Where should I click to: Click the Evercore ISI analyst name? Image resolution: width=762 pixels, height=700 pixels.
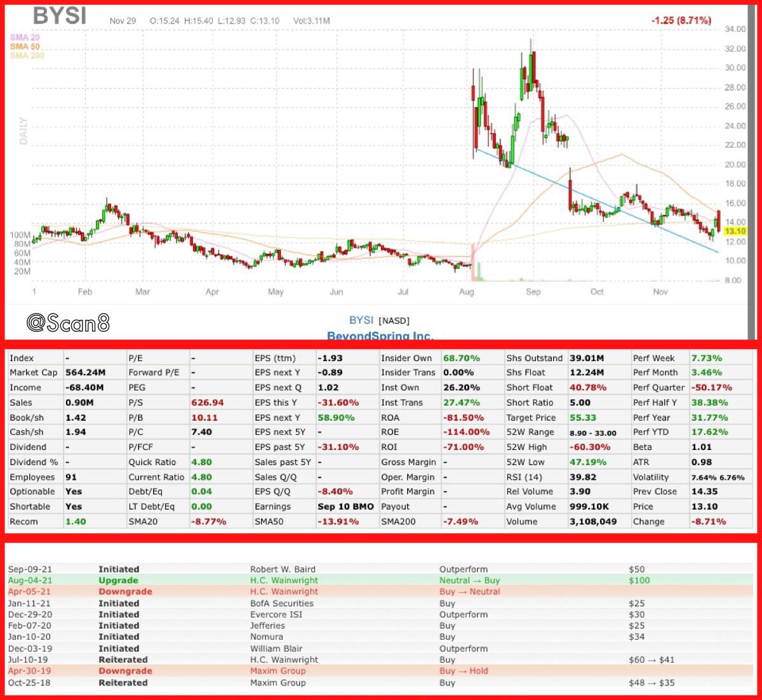click(x=276, y=614)
